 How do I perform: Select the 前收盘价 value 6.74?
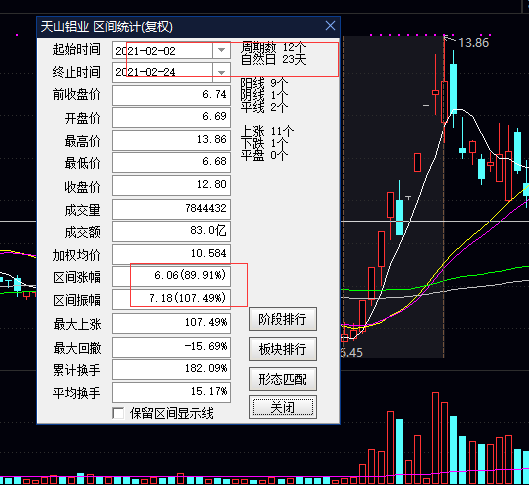click(171, 95)
